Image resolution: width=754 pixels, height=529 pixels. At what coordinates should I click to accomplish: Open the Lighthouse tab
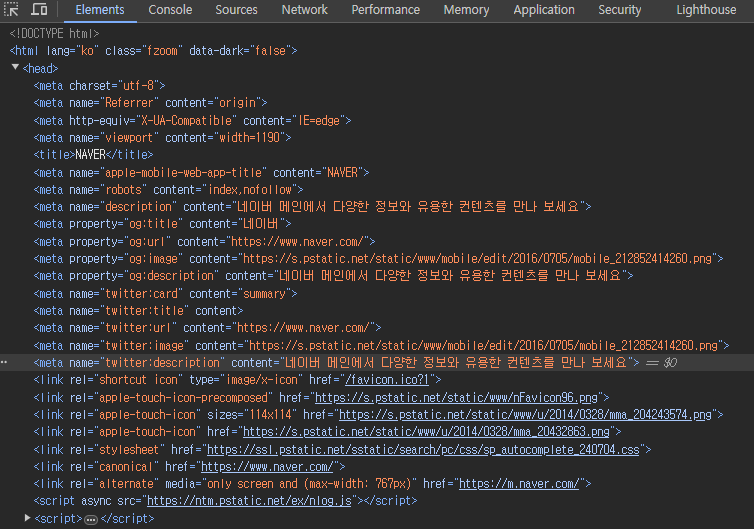[x=706, y=10]
